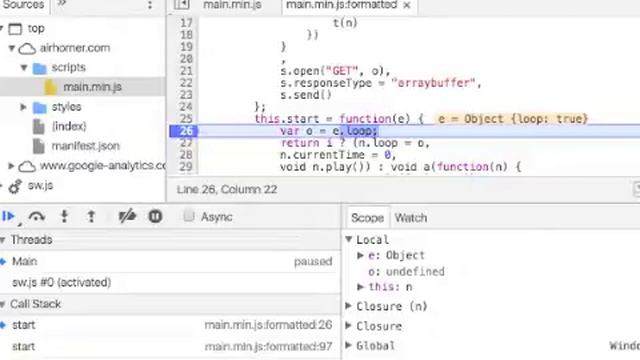Collapse the scripts folder
640x360 pixels.
tap(24, 67)
